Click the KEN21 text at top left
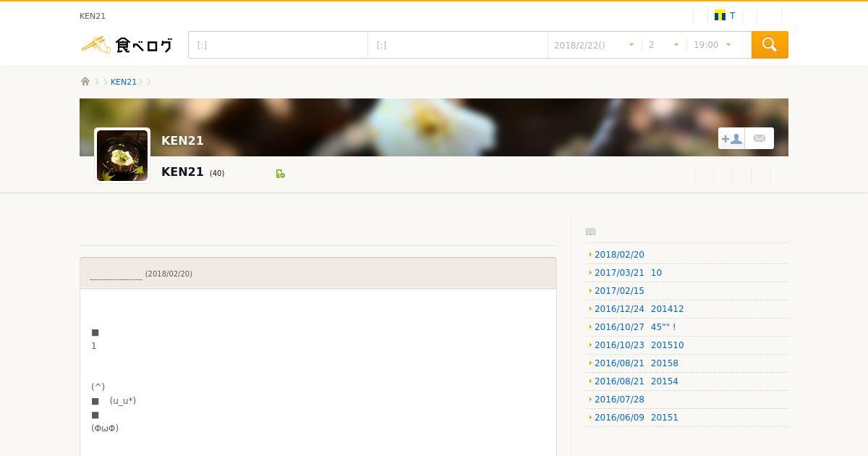This screenshot has height=456, width=868. point(93,16)
